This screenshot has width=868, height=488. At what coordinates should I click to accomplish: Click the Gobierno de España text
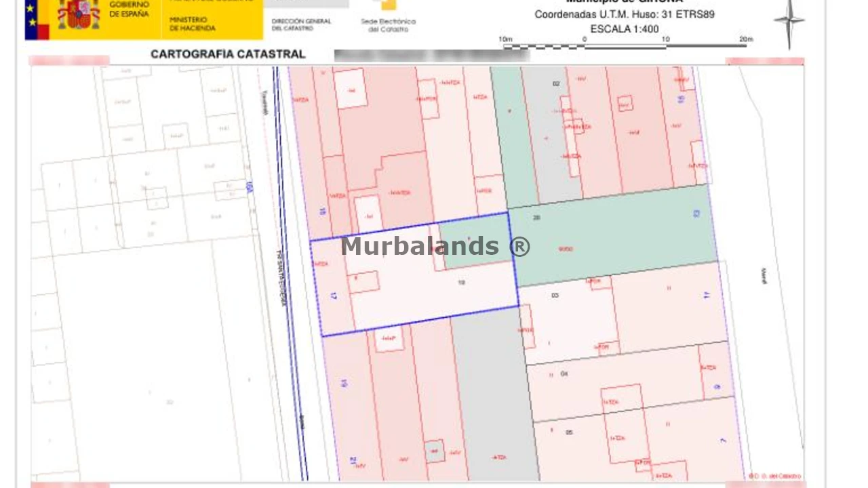tap(129, 9)
